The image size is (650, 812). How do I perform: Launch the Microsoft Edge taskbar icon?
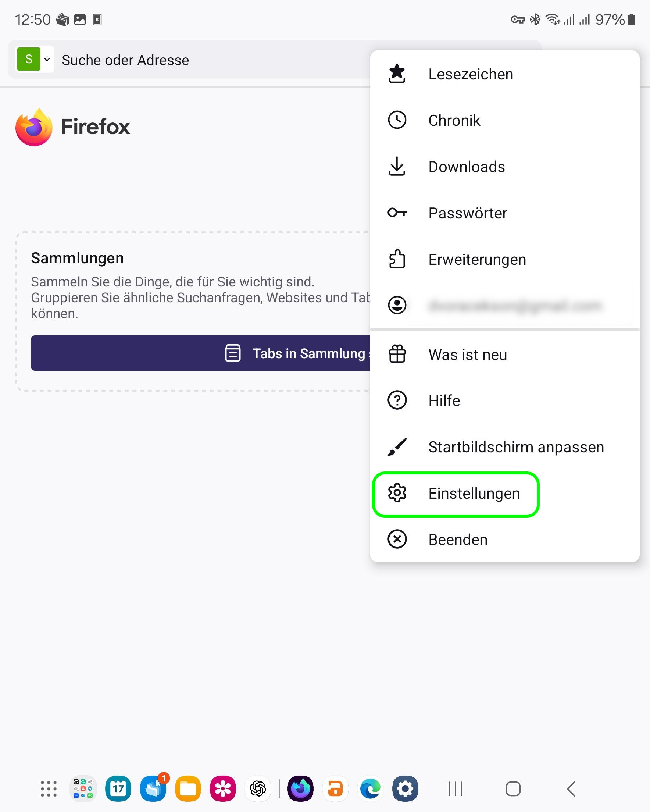370,789
